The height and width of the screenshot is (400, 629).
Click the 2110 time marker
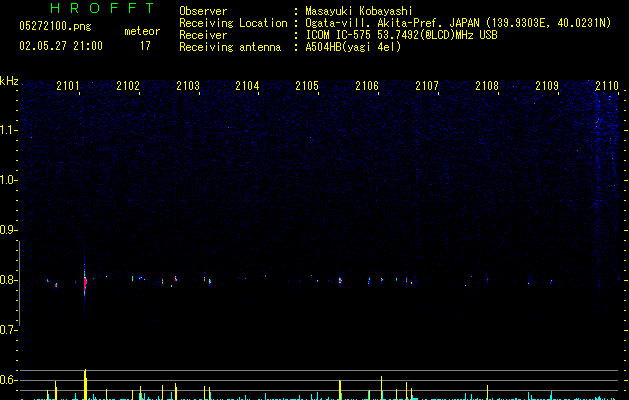tap(607, 86)
